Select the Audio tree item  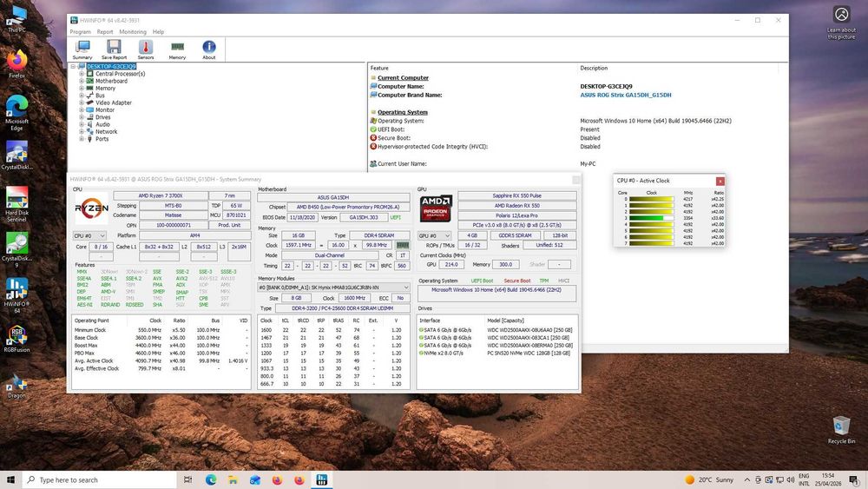[102, 124]
